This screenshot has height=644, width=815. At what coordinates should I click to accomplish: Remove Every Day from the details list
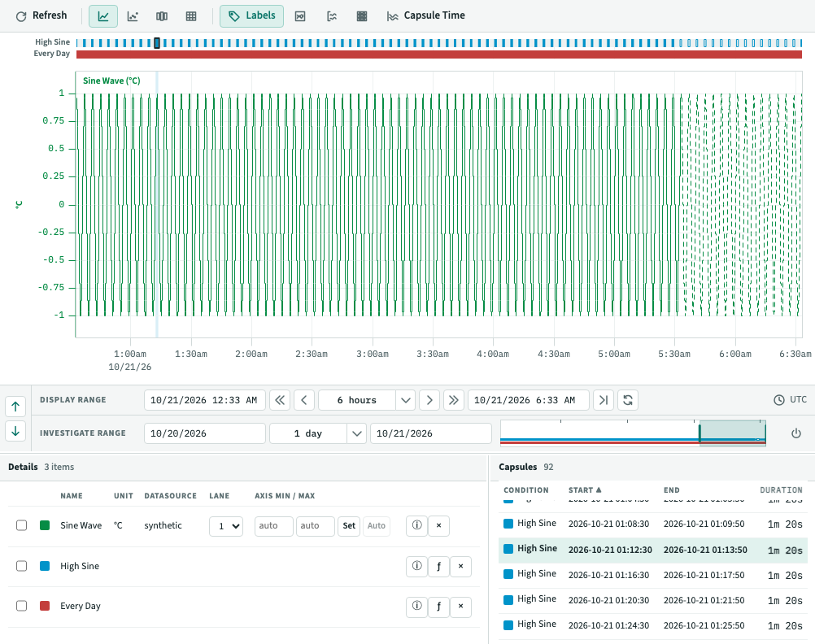(x=460, y=606)
